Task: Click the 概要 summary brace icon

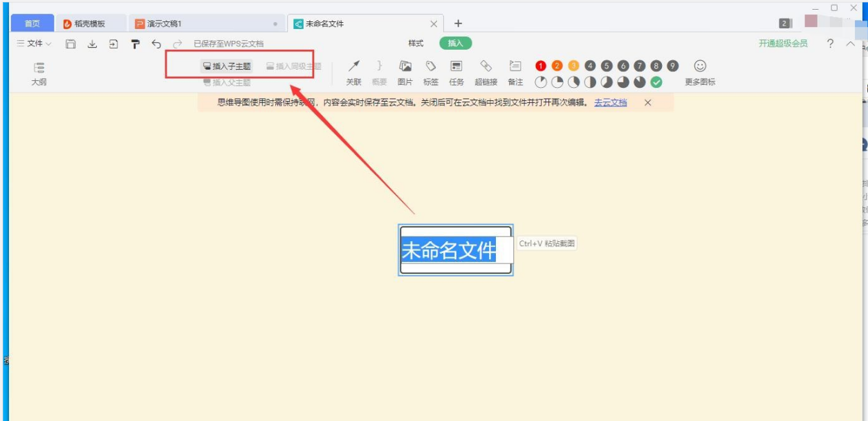Action: coord(379,73)
